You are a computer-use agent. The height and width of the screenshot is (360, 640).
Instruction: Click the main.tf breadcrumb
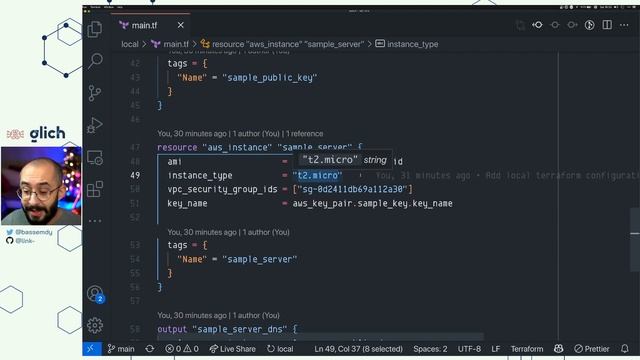170,44
